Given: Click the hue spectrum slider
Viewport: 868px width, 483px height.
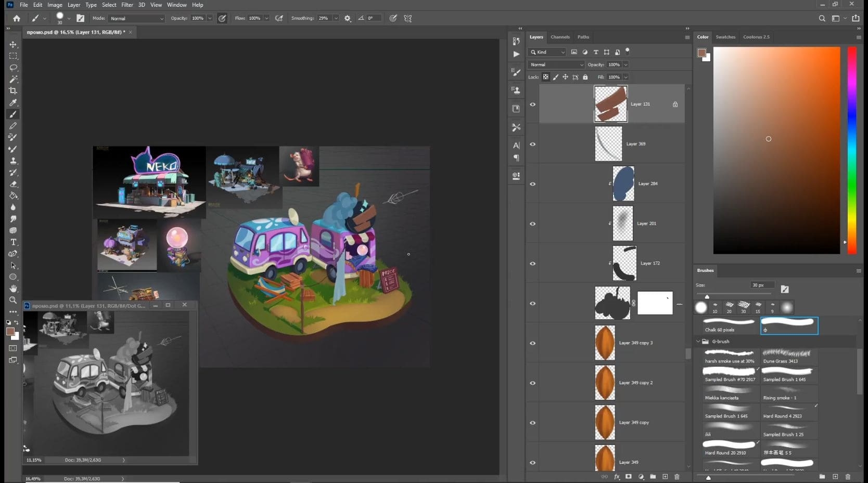Looking at the screenshot, I should (x=852, y=150).
